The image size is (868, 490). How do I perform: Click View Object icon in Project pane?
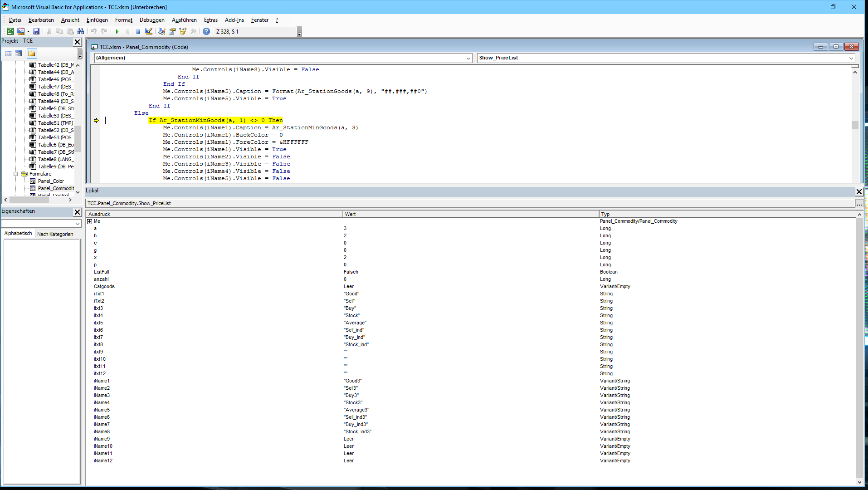tap(19, 54)
